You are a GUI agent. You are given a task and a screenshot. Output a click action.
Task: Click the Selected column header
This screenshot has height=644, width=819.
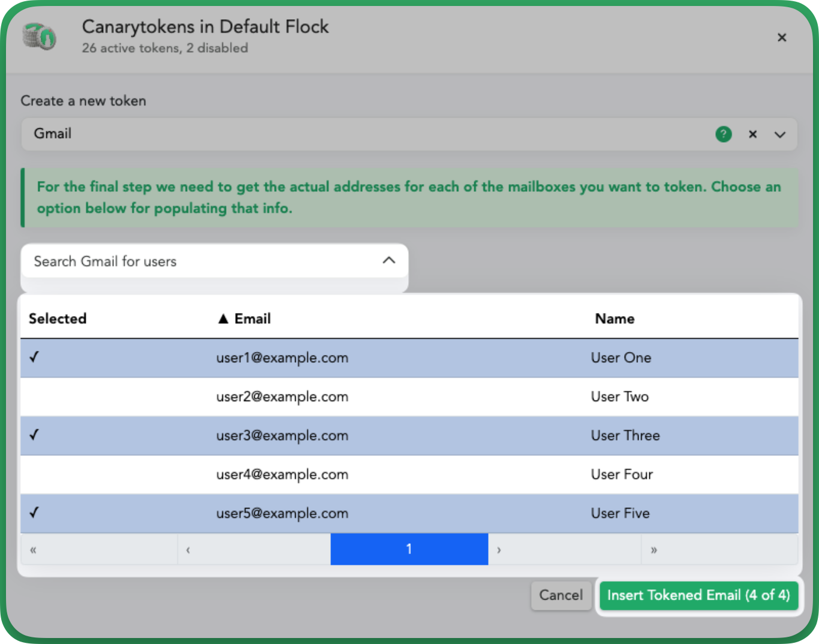[58, 318]
